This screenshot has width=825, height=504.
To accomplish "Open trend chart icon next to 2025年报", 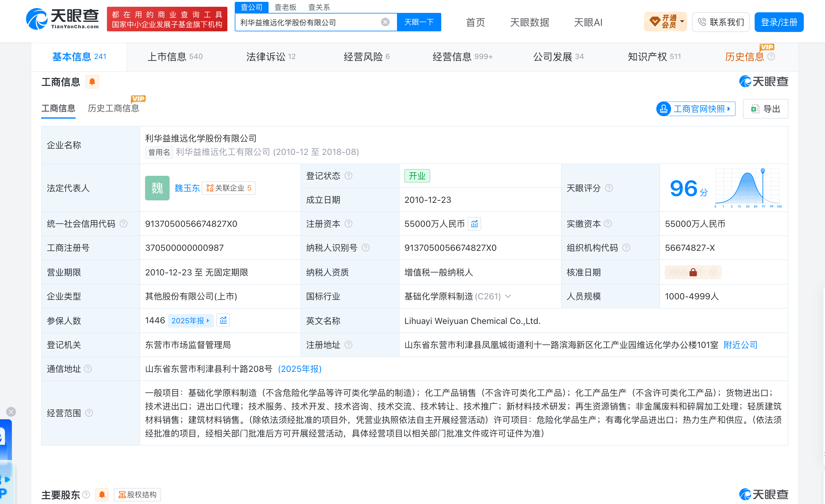I will click(x=223, y=321).
